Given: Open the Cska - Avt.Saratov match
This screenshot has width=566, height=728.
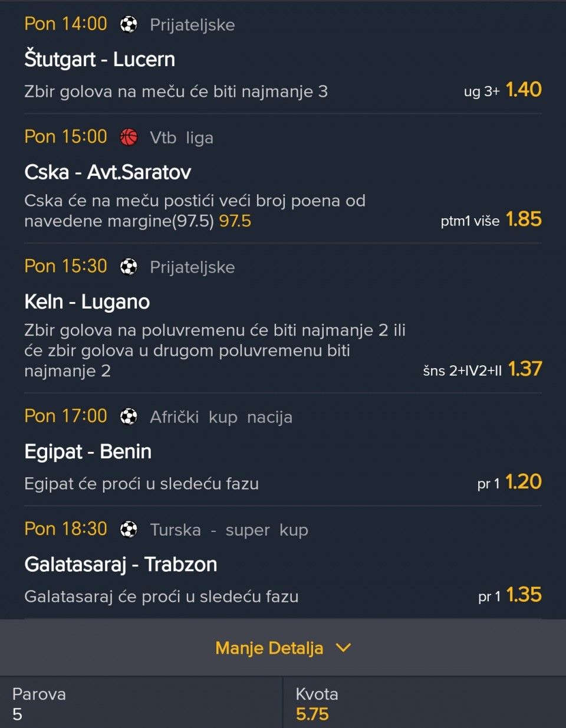Looking at the screenshot, I should pyautogui.click(x=108, y=172).
